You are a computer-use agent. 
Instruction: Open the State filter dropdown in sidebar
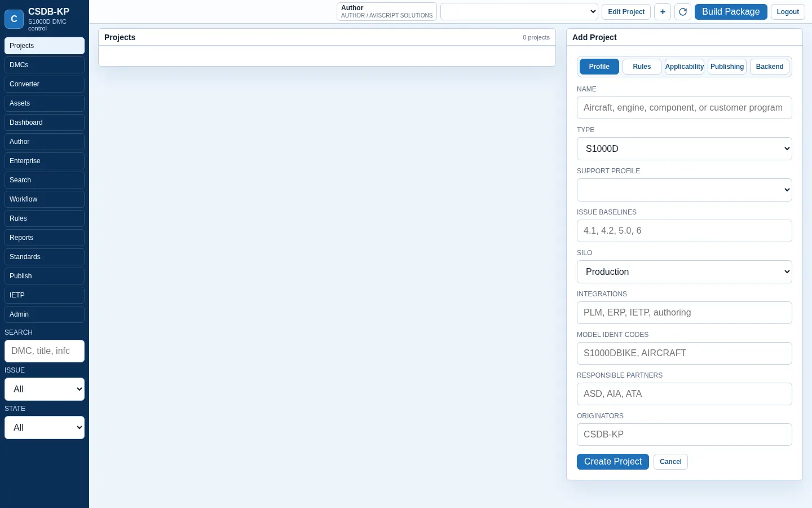coord(45,428)
